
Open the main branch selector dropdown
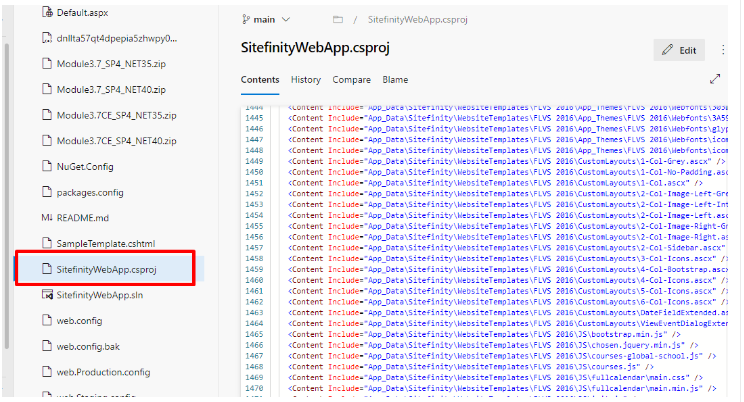[266, 19]
